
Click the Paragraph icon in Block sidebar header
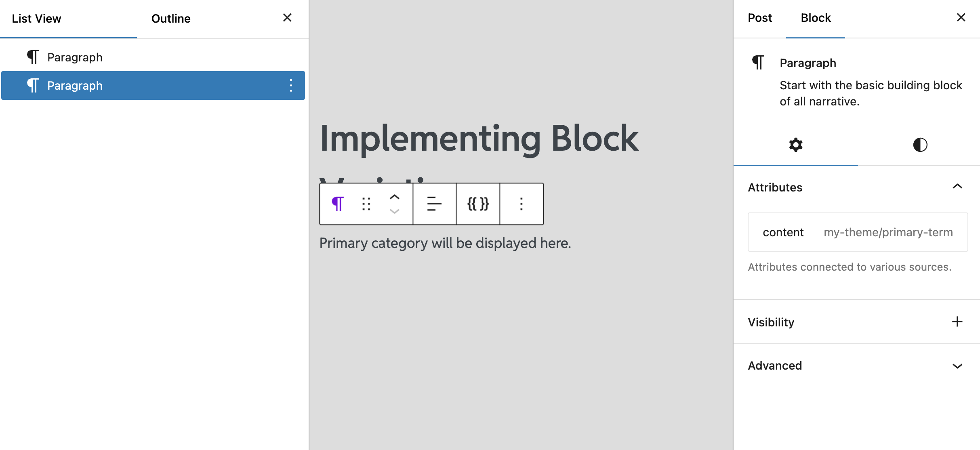(758, 63)
